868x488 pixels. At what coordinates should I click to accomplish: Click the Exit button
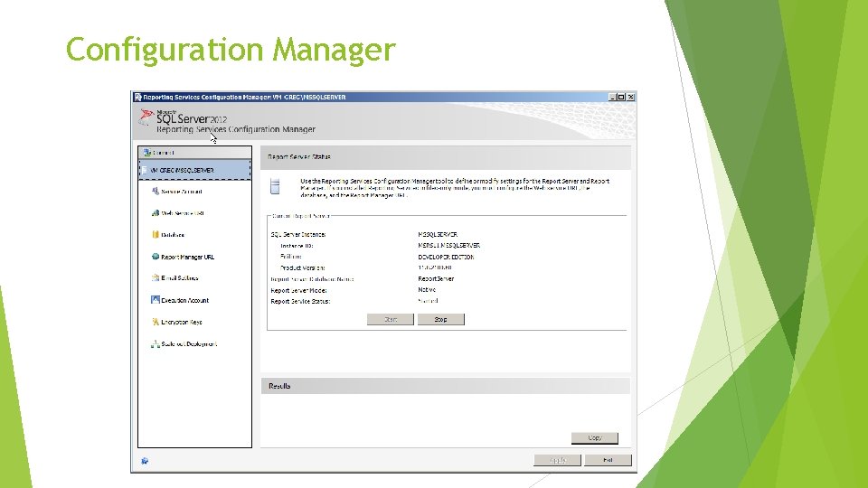click(x=608, y=460)
